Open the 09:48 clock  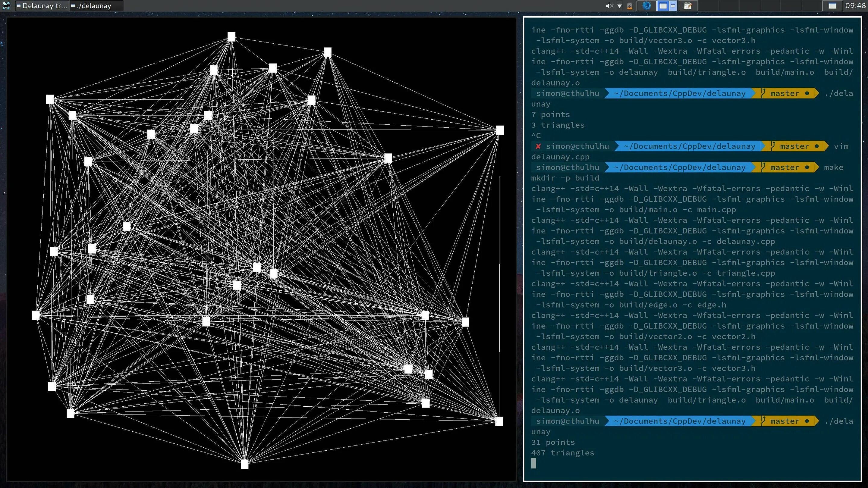click(x=855, y=6)
